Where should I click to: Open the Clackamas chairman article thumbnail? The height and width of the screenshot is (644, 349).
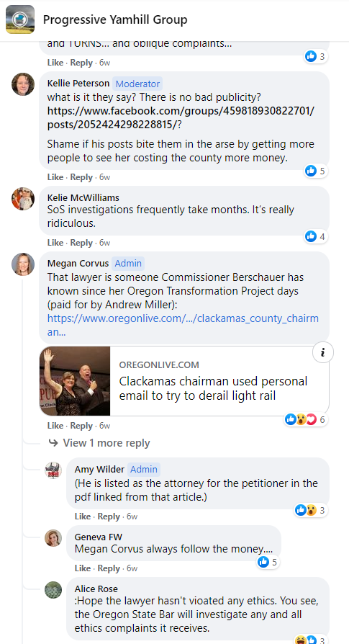point(75,381)
